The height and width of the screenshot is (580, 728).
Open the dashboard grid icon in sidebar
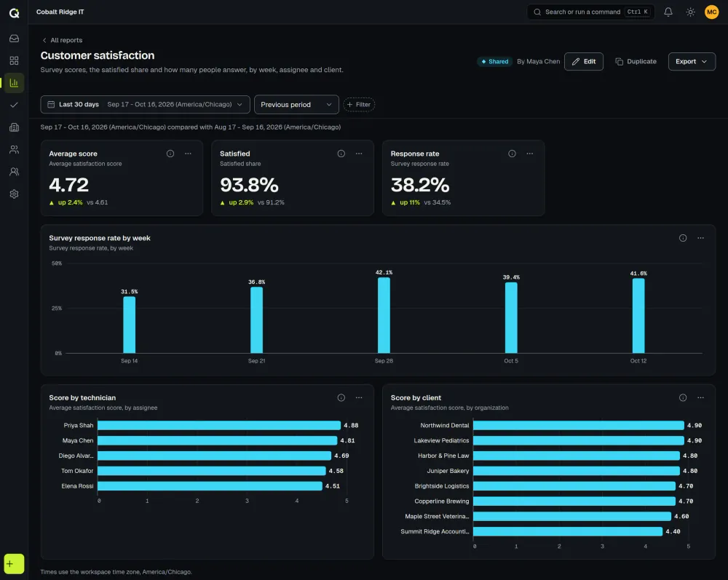14,61
